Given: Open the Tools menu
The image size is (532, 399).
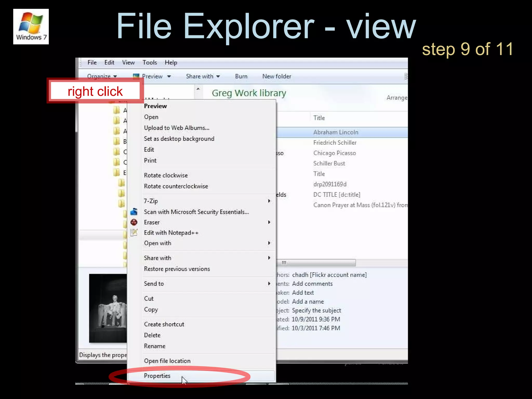Looking at the screenshot, I should click(x=150, y=63).
